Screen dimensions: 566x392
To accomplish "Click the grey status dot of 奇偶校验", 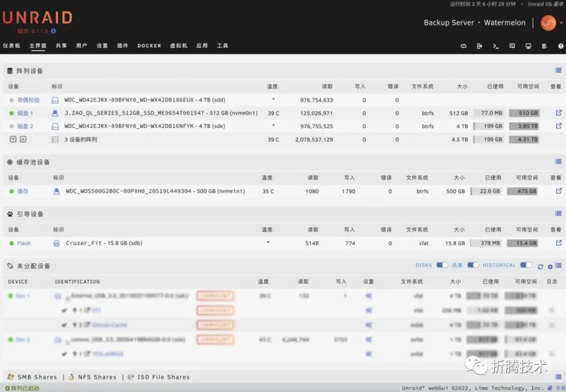I will (12, 100).
